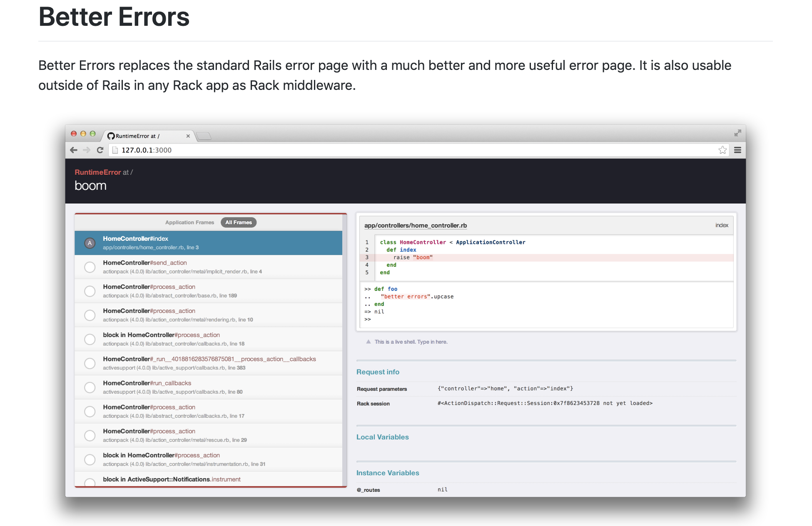Select the block in HomeController#process_action callbacks frame

pos(90,339)
